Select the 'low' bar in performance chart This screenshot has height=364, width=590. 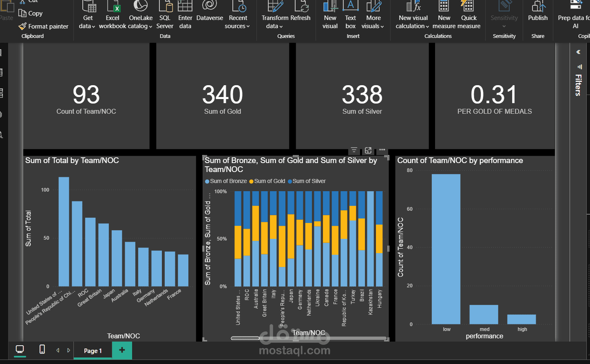coord(446,249)
